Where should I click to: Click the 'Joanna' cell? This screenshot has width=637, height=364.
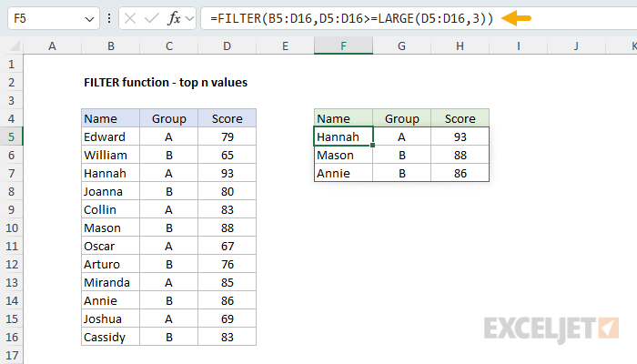click(x=110, y=191)
